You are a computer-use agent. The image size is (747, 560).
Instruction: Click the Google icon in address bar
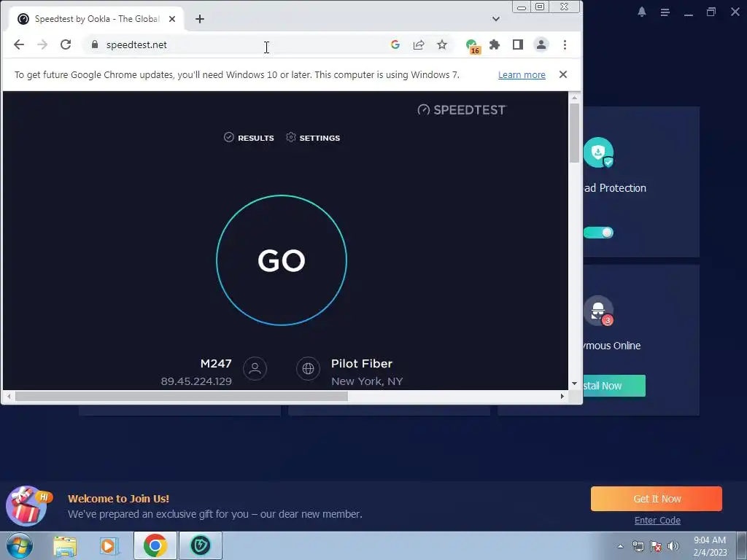395,44
